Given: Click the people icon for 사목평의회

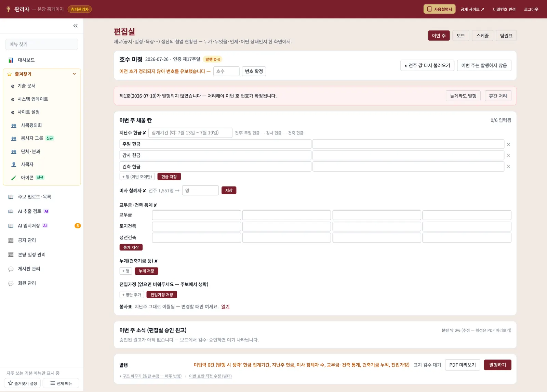Looking at the screenshot, I should [14, 126].
